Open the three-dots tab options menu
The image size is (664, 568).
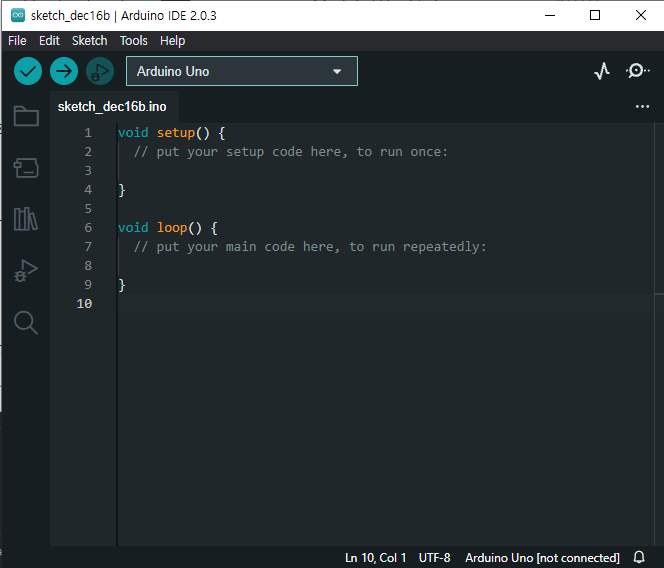(642, 107)
